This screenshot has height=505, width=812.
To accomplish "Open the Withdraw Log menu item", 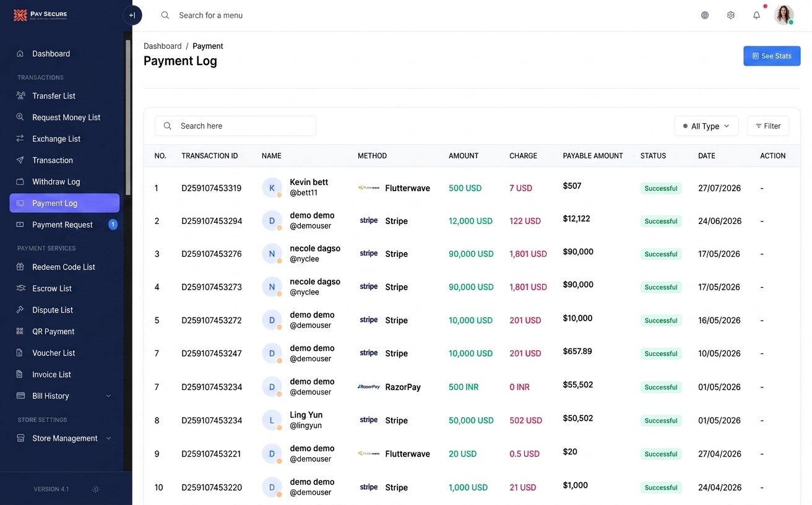I will (64, 182).
